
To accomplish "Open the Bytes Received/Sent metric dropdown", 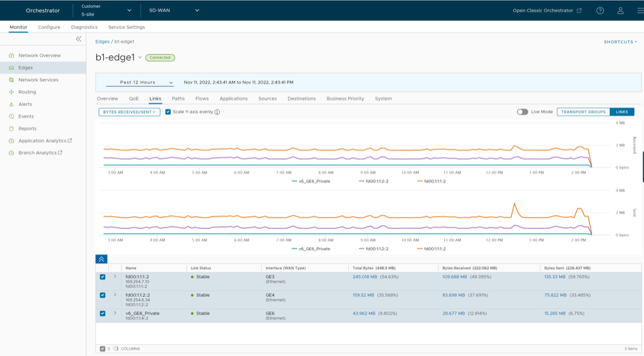I will click(x=130, y=112).
